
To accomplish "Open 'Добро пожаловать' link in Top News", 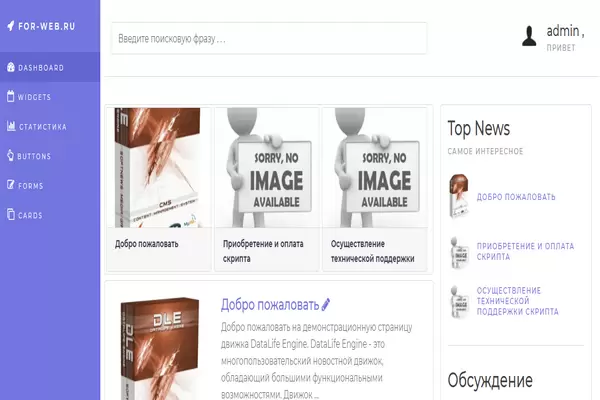I will coord(516,197).
